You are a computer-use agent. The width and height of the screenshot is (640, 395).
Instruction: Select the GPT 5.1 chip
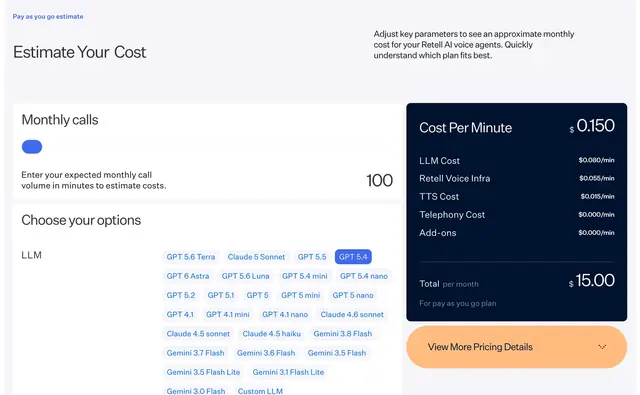pyautogui.click(x=221, y=295)
